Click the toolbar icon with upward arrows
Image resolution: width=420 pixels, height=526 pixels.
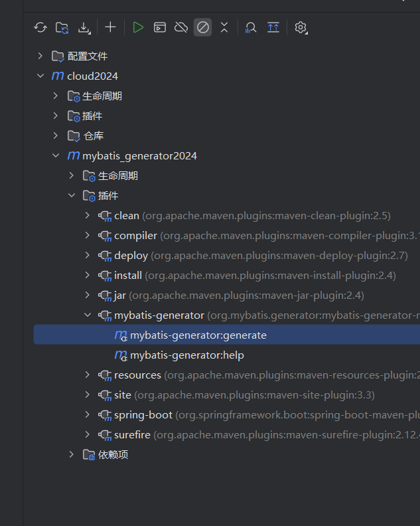tap(273, 27)
